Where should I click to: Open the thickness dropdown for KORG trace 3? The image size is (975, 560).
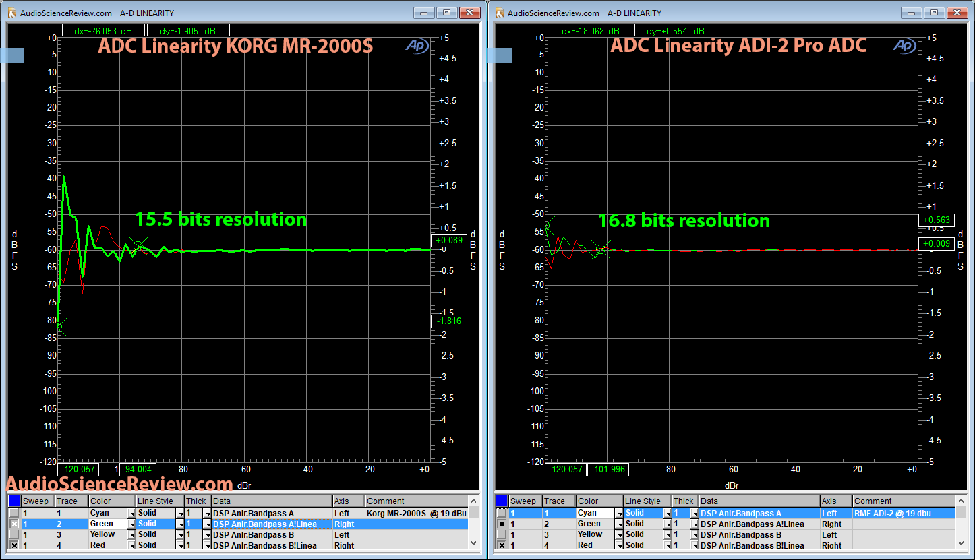coord(207,535)
